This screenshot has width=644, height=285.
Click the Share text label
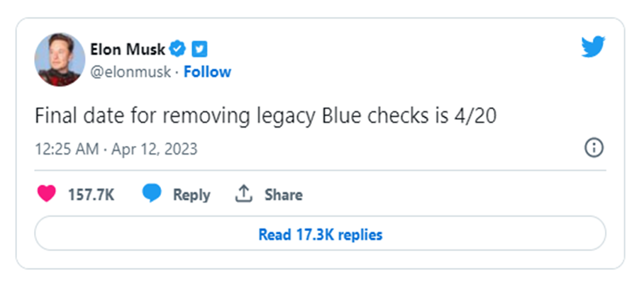click(x=284, y=195)
